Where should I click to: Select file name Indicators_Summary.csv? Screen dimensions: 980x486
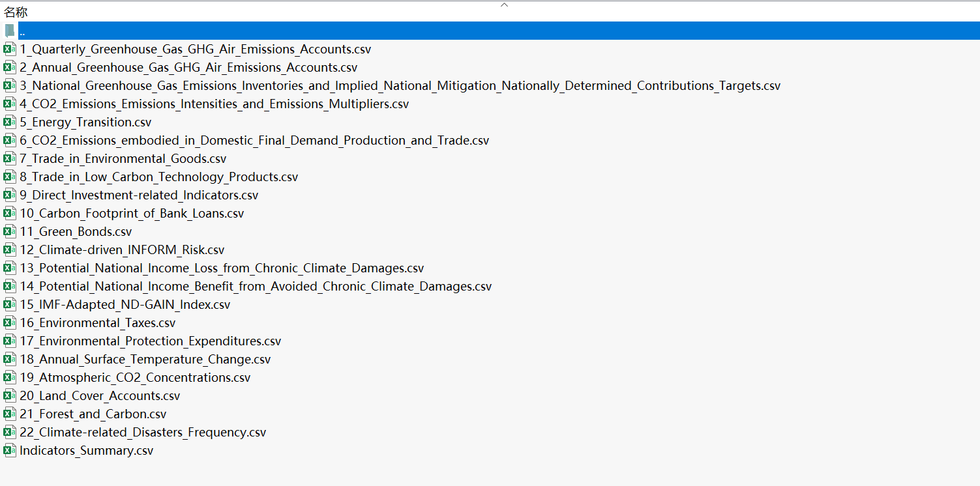[x=86, y=450]
